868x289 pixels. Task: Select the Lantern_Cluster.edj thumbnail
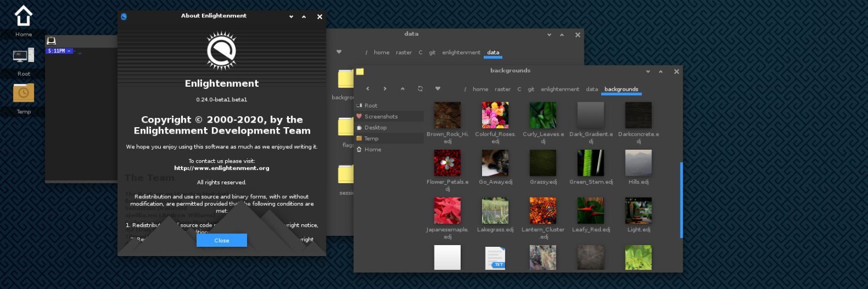coord(543,210)
